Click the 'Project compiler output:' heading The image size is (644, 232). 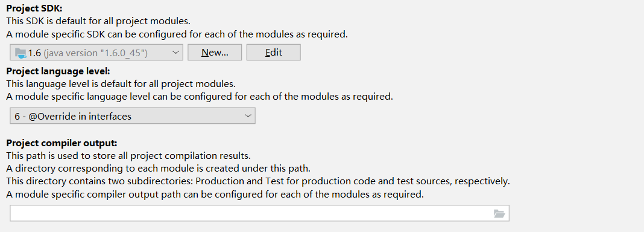coord(62,143)
